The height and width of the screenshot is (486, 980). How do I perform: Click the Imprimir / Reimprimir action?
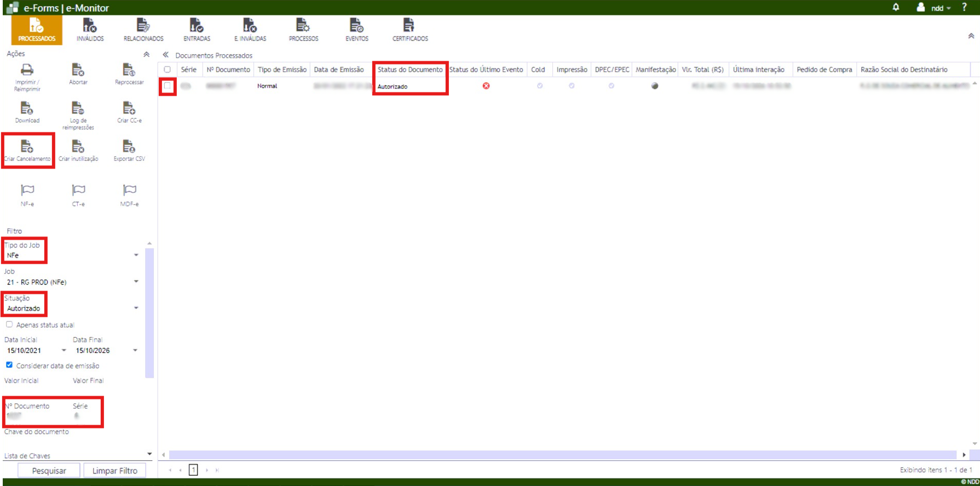pyautogui.click(x=27, y=77)
